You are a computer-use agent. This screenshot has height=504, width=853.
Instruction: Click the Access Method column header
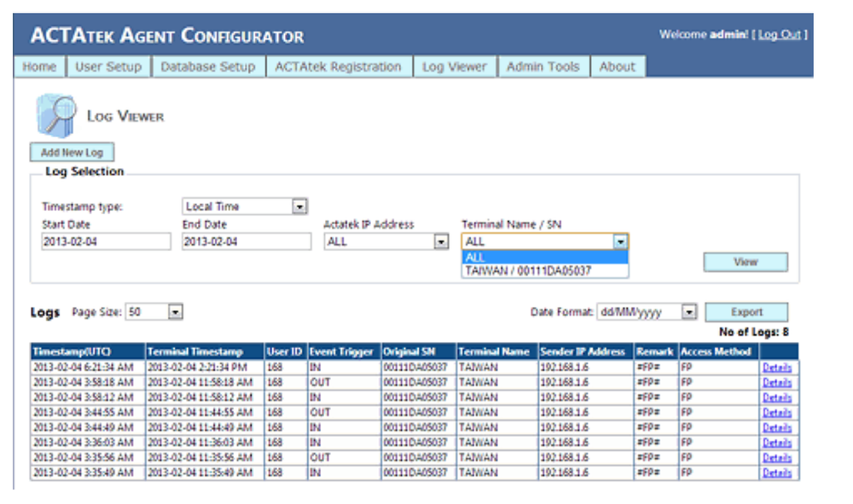[x=718, y=351]
